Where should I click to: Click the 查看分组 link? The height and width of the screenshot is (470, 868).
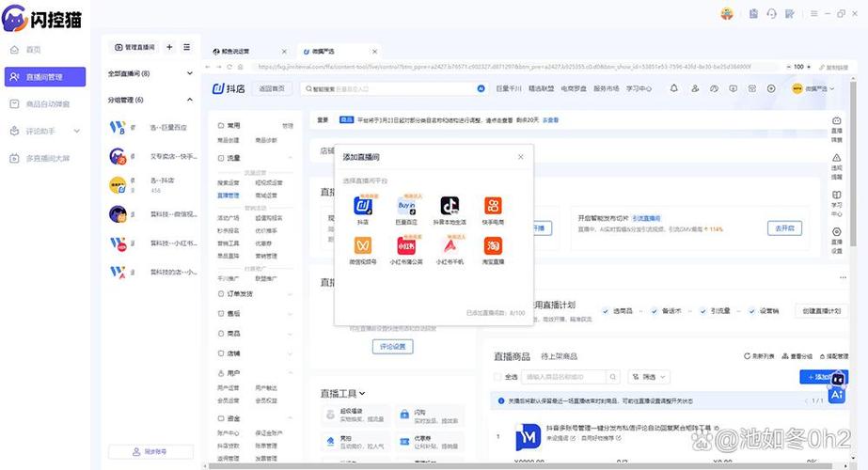pos(797,356)
